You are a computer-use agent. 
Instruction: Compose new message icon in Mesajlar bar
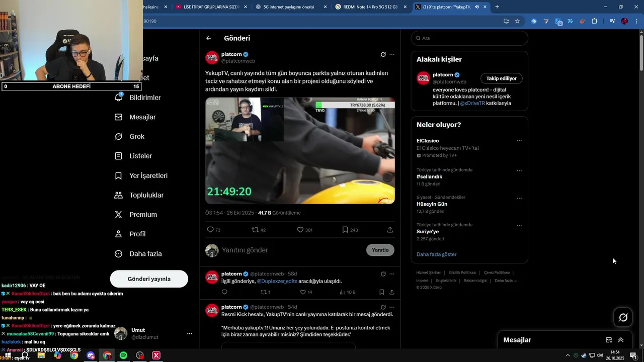click(x=609, y=340)
